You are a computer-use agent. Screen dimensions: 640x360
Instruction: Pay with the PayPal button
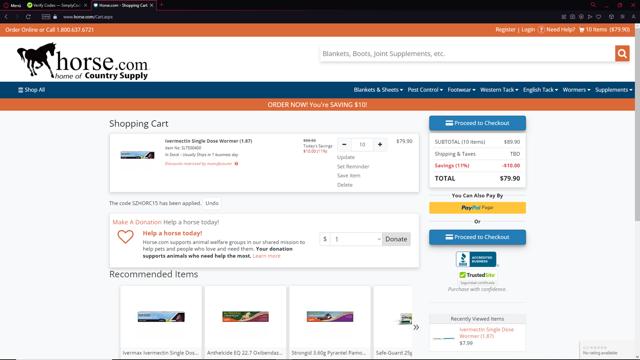tap(477, 207)
